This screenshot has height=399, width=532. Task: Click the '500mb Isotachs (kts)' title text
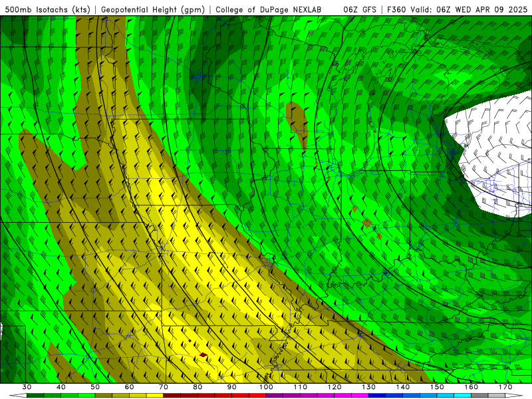coord(47,10)
